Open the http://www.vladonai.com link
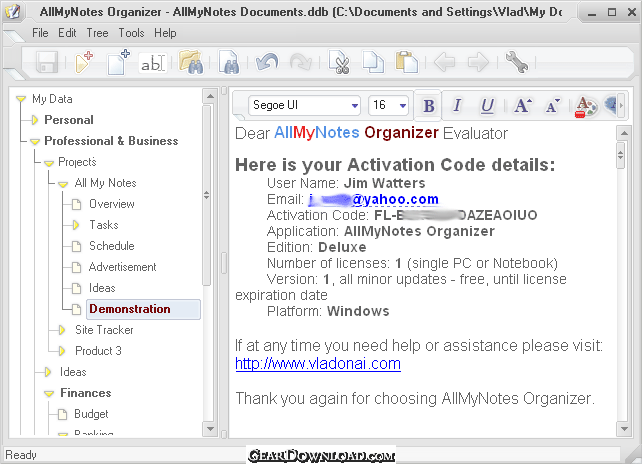The image size is (642, 464). [318, 364]
